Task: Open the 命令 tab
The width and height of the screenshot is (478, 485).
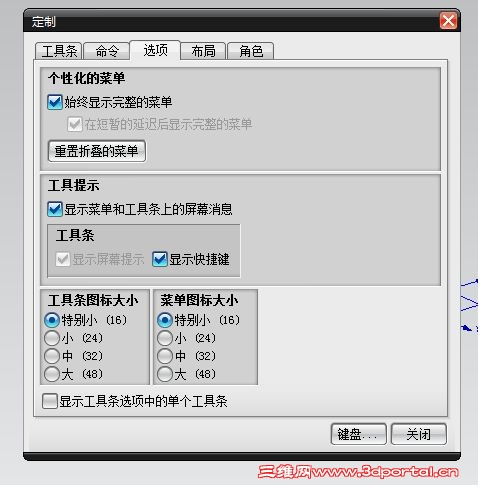Action: [x=107, y=51]
